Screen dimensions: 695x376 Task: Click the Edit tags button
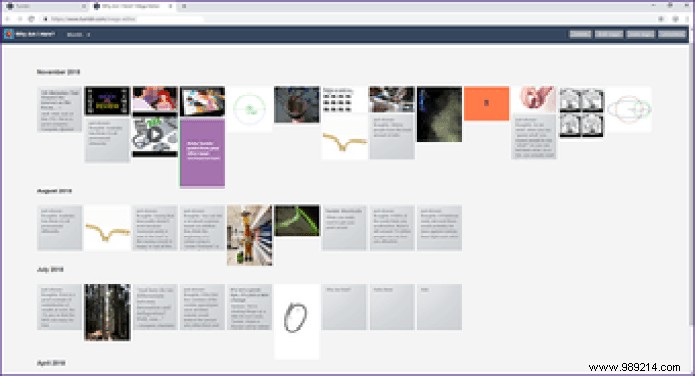point(609,34)
